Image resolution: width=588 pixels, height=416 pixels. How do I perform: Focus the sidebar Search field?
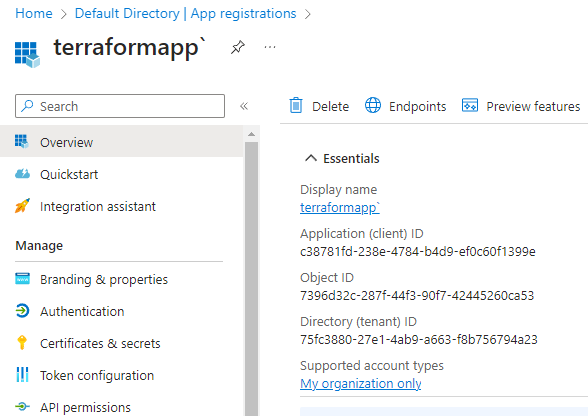pos(120,106)
